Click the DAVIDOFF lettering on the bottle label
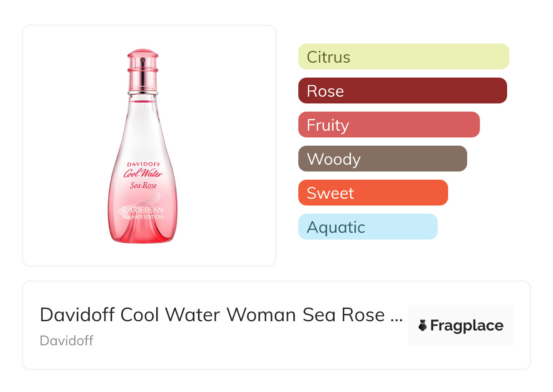 point(143,164)
